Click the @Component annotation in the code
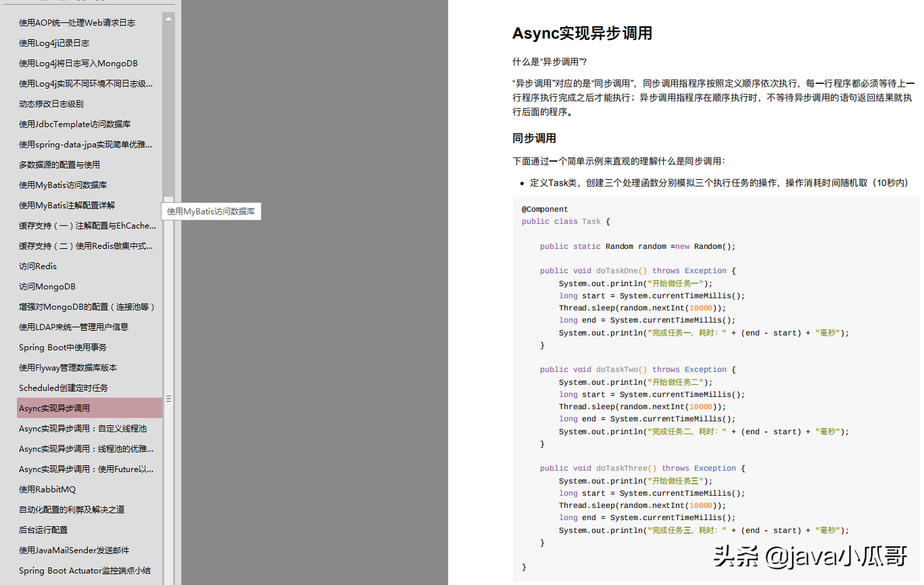The height and width of the screenshot is (585, 924). [545, 209]
